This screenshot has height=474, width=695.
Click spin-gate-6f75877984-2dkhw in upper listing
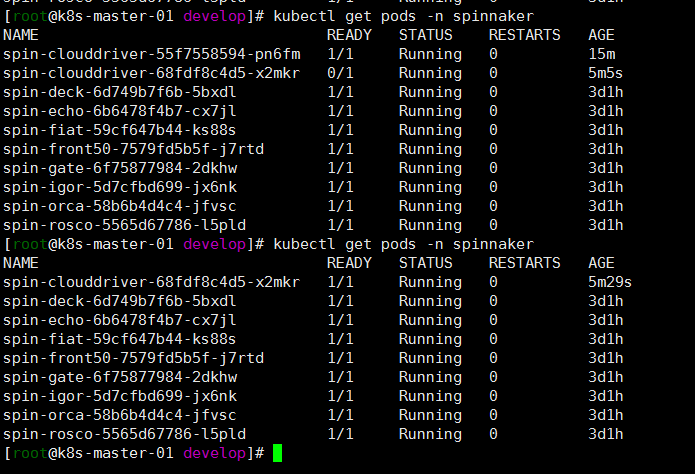120,168
